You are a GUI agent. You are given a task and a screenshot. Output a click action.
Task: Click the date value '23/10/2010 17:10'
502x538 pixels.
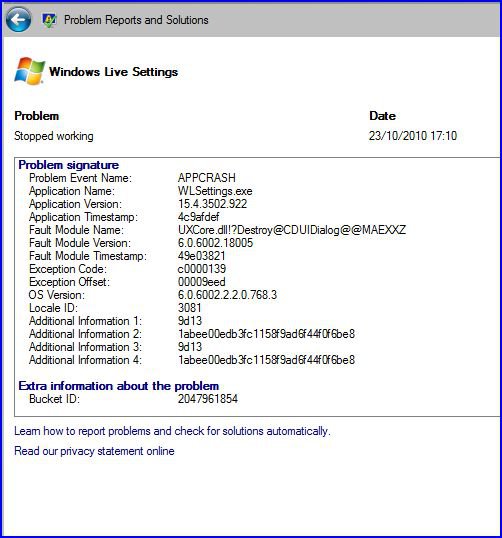tap(413, 136)
